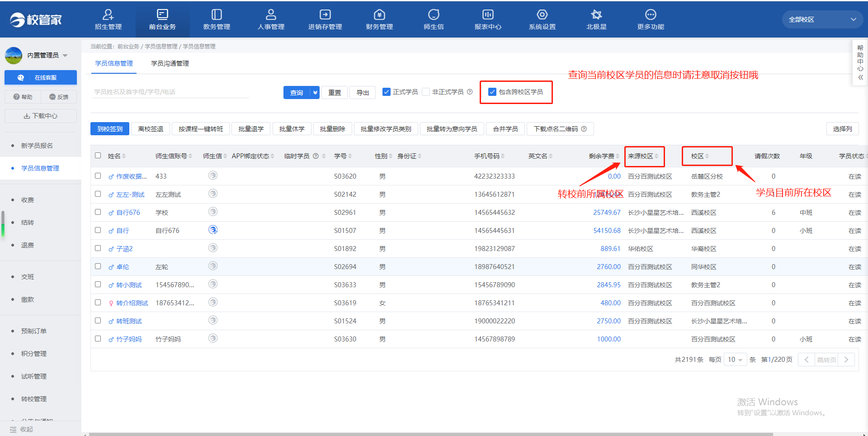868x436 pixels.
Task: Check the row for 卓伦
Action: coord(98,266)
